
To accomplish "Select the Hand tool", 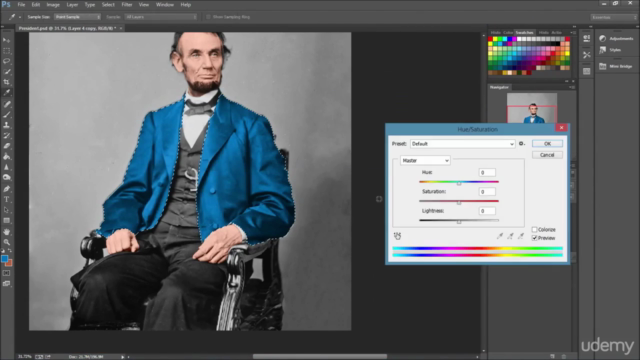I will click(x=7, y=232).
